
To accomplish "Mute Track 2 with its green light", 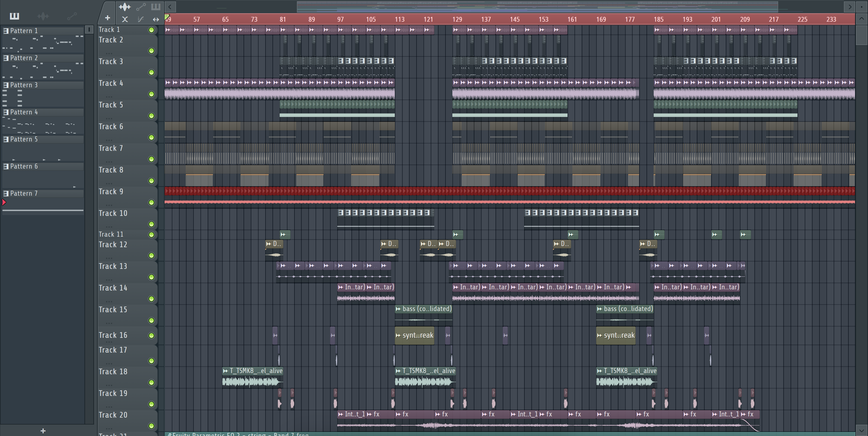I will pyautogui.click(x=152, y=51).
